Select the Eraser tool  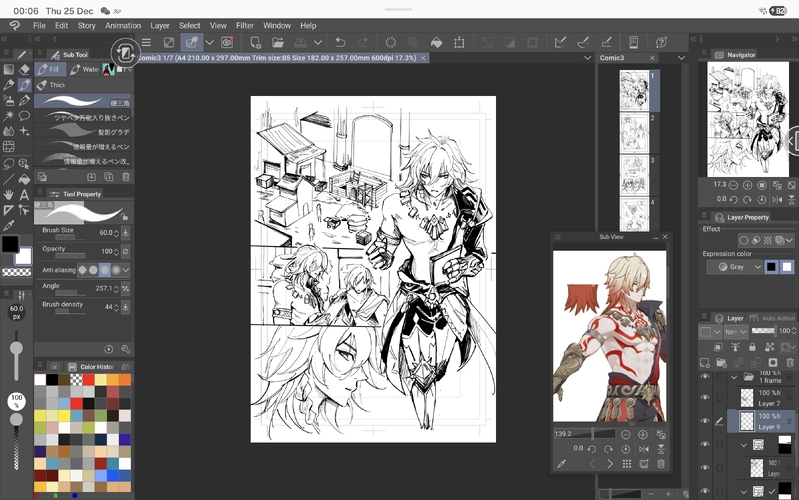(x=25, y=69)
